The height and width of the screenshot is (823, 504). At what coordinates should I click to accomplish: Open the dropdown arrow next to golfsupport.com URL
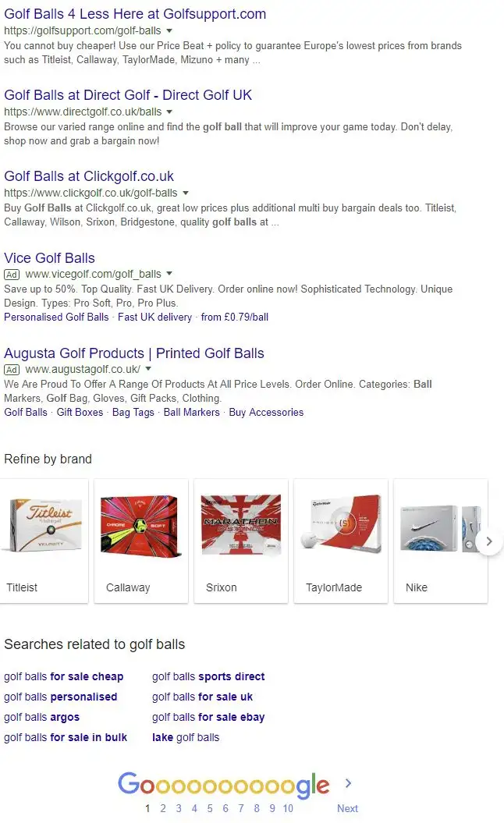click(x=169, y=31)
